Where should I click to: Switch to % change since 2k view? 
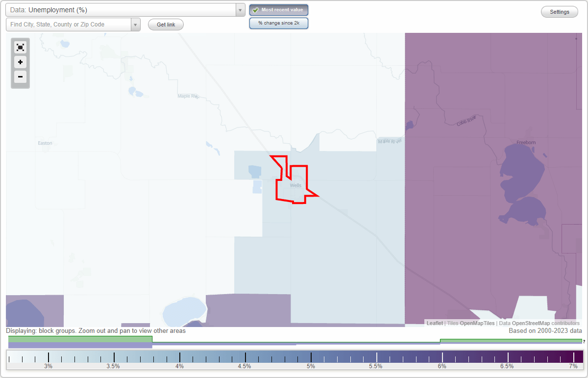(279, 23)
